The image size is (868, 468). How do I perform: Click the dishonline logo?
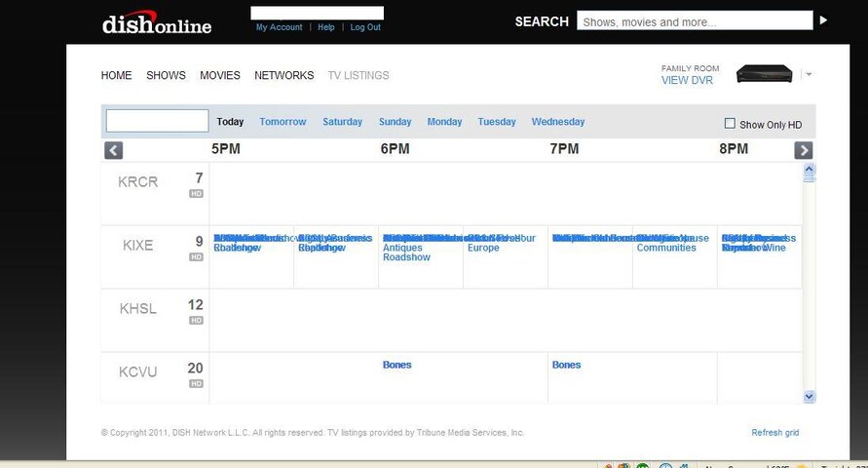point(157,22)
